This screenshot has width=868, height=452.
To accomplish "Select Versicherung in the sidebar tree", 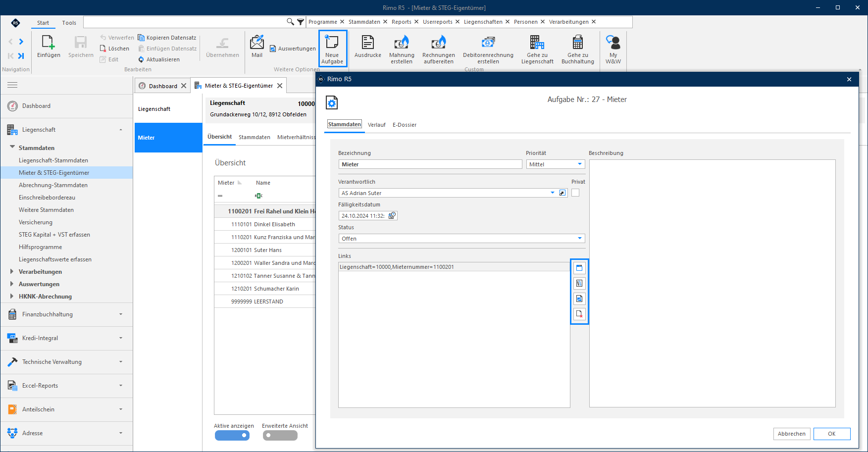I will click(36, 222).
